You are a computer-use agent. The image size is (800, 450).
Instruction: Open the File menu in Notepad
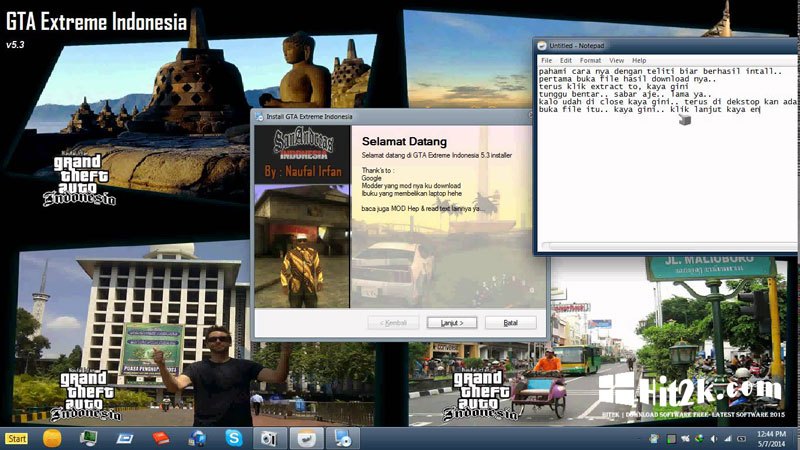point(546,60)
